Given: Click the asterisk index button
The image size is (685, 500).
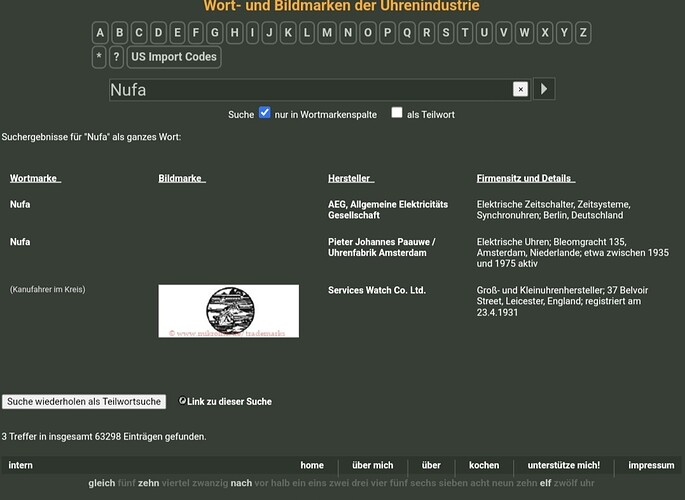Looking at the screenshot, I should point(99,57).
